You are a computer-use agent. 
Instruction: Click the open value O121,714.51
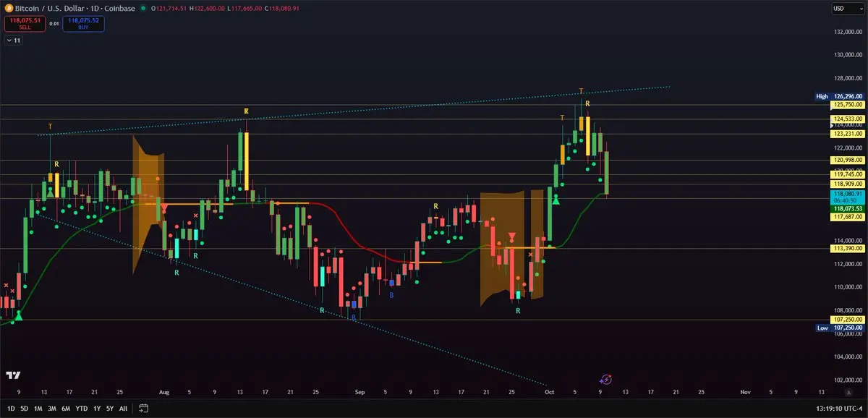[169, 8]
